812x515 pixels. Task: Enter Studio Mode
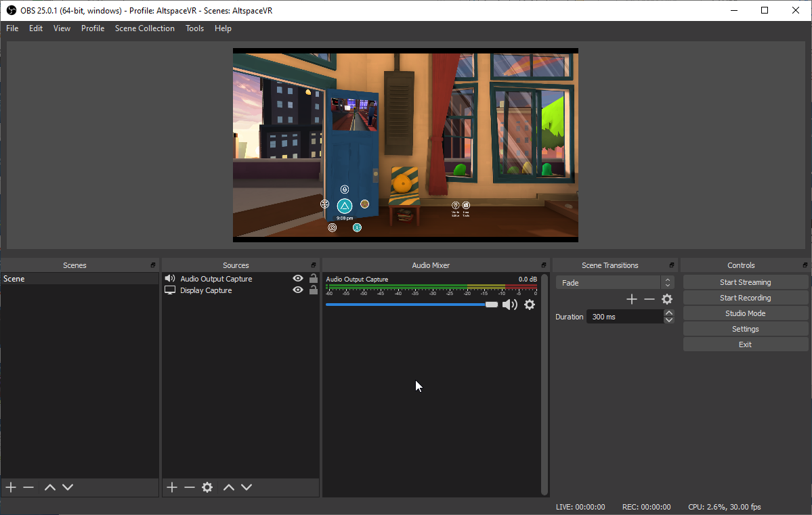745,313
